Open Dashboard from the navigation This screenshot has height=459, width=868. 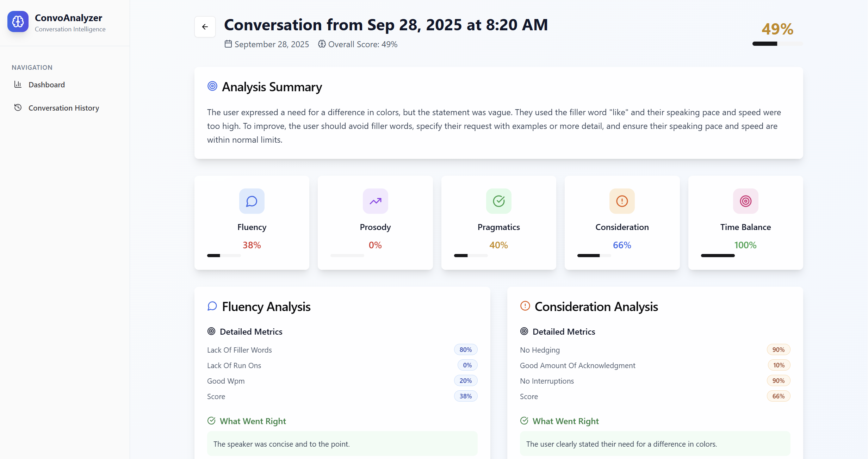46,85
